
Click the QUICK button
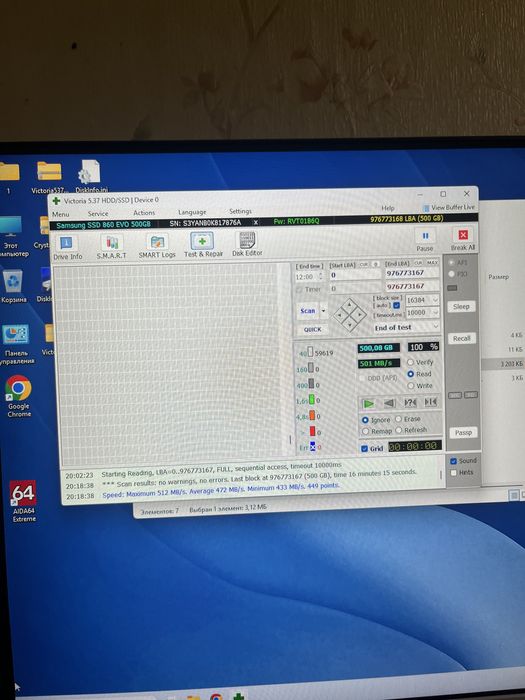(312, 329)
